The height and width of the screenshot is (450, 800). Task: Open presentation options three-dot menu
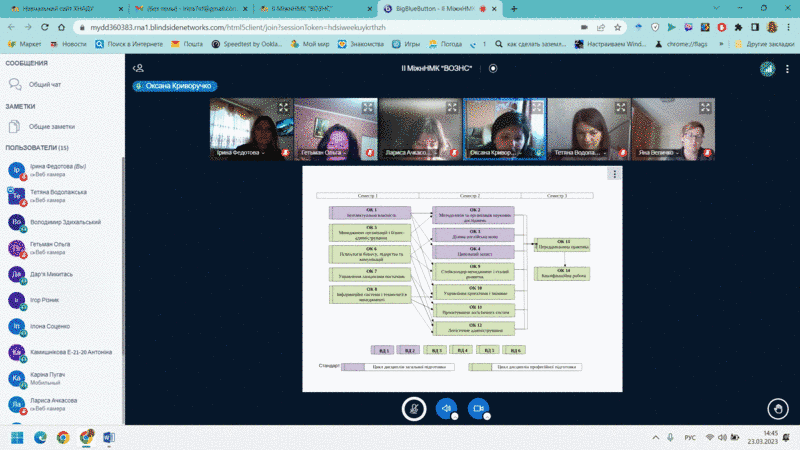pyautogui.click(x=614, y=174)
